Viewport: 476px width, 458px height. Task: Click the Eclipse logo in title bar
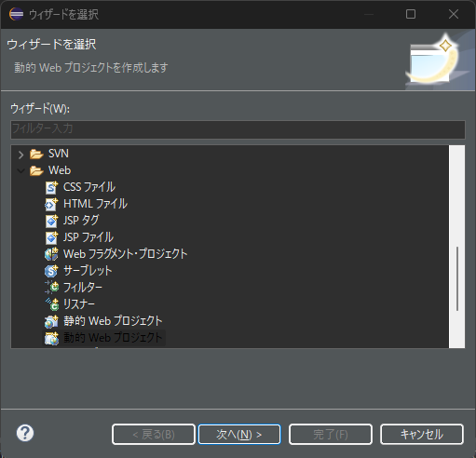[x=16, y=14]
